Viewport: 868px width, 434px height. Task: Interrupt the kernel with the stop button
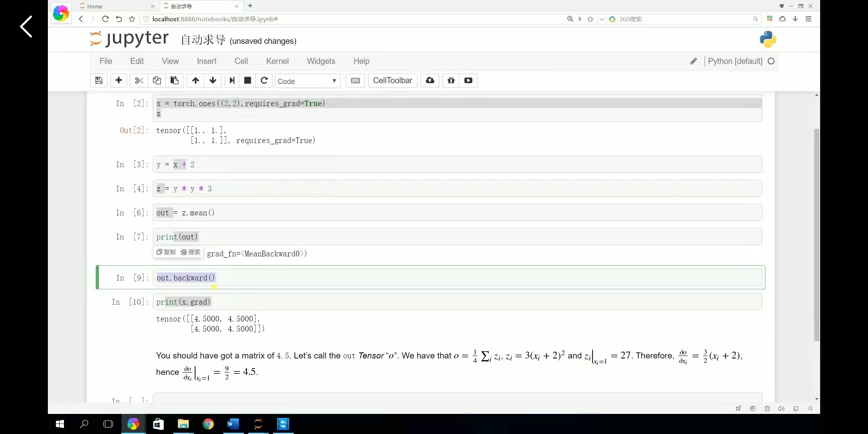point(248,80)
